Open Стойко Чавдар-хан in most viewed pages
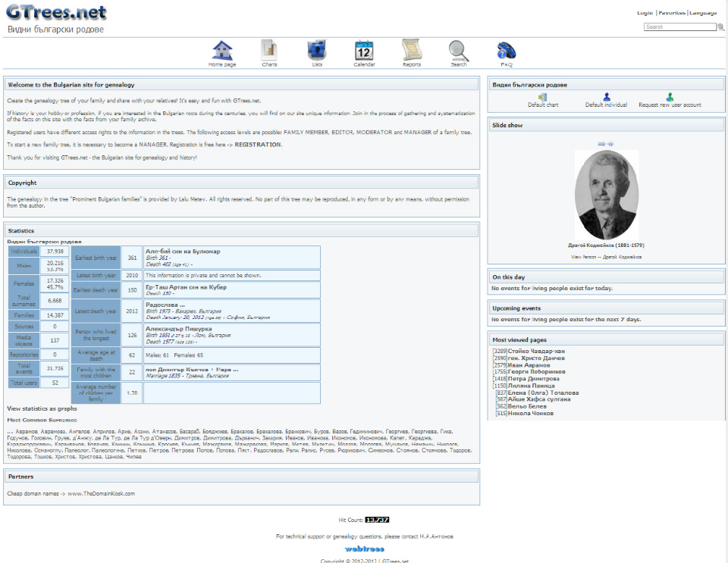 537,352
